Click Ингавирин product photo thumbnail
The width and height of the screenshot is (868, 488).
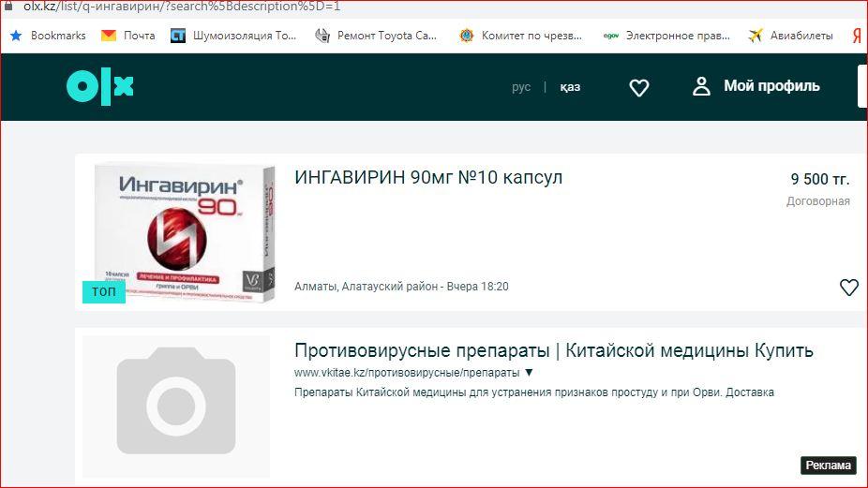[x=185, y=232]
